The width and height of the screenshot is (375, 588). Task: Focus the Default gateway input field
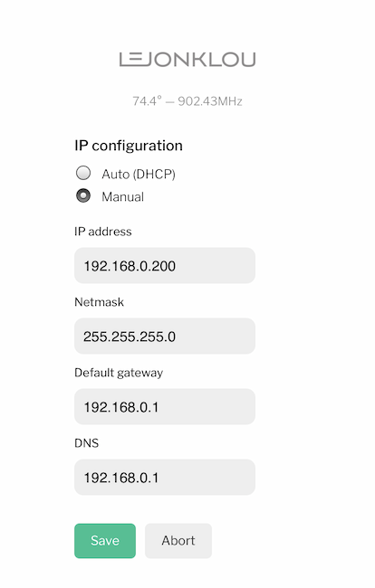coord(165,406)
